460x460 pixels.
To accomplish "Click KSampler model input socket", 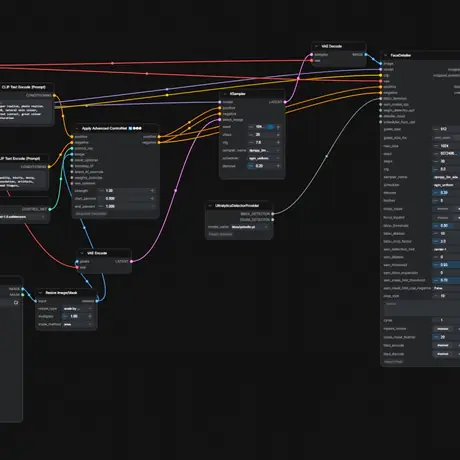I will coord(220,102).
